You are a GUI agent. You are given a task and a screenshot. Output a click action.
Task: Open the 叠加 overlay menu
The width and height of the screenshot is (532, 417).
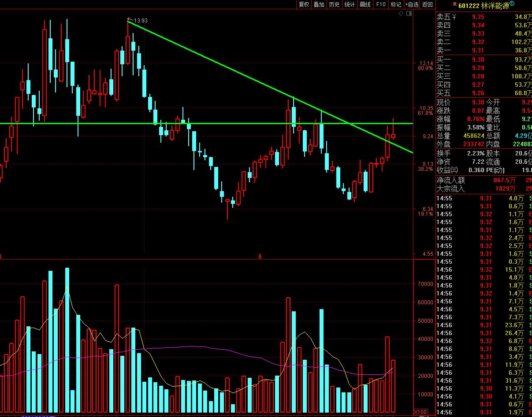coord(319,4)
